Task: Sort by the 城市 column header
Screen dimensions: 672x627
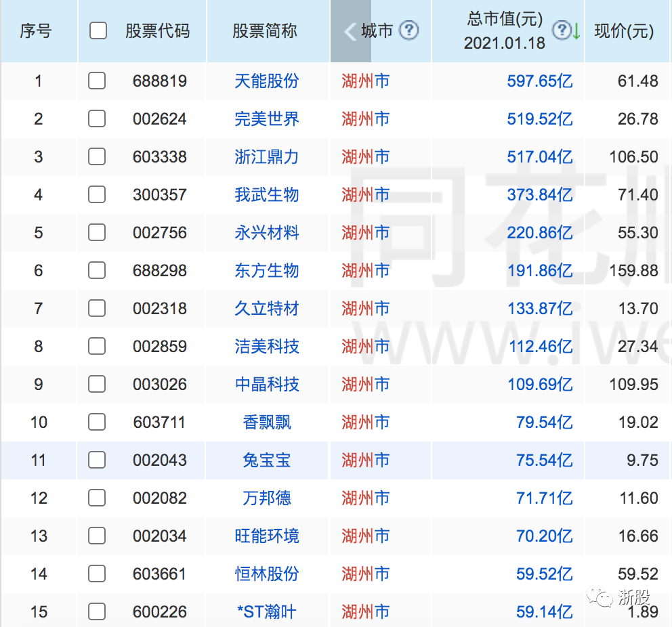Action: tap(377, 31)
